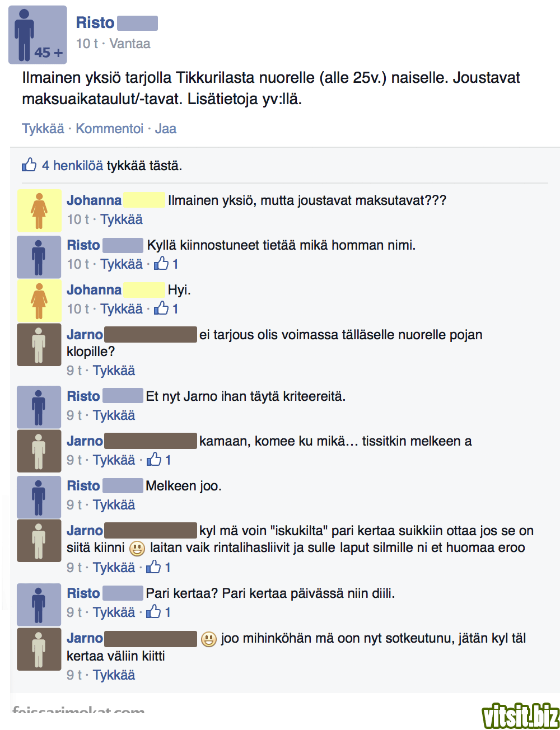The width and height of the screenshot is (560, 730).
Task: Click Tykkää under the main post
Action: (43, 129)
